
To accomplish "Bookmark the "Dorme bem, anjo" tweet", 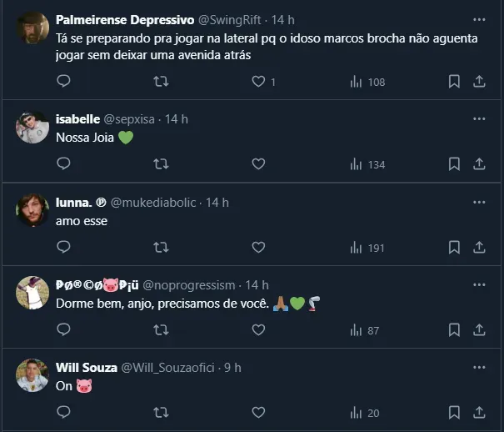I will tap(454, 330).
